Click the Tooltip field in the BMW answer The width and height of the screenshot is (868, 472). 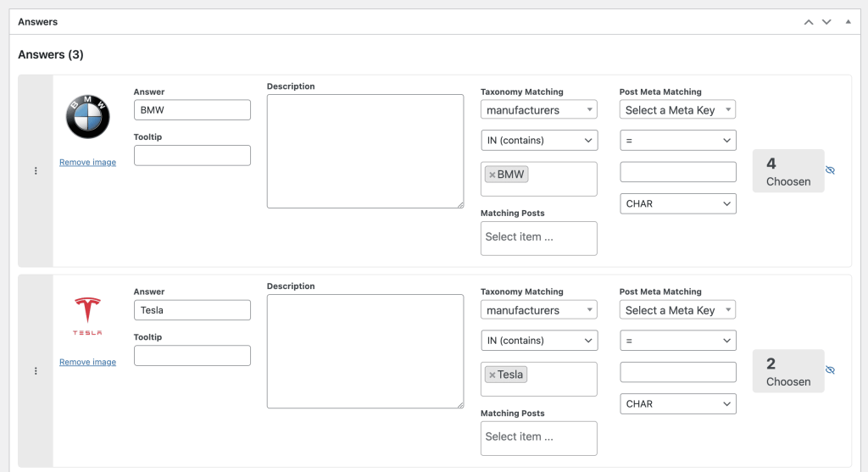tap(192, 155)
